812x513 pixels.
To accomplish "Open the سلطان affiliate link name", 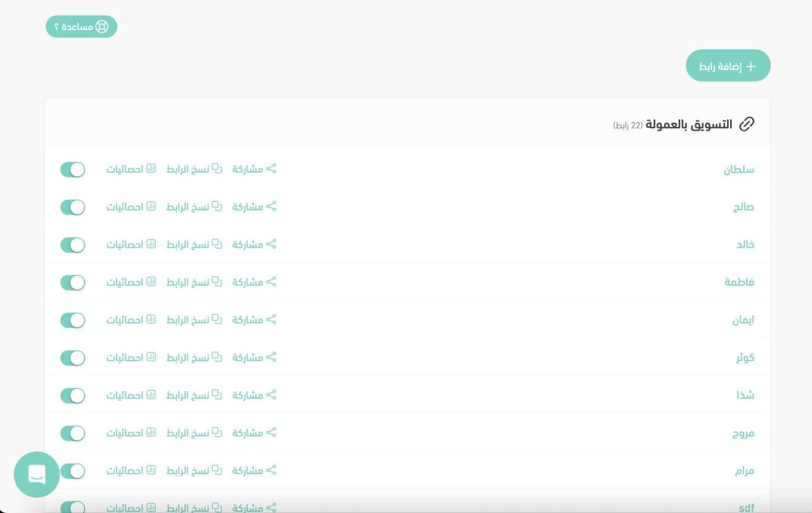I will click(739, 170).
